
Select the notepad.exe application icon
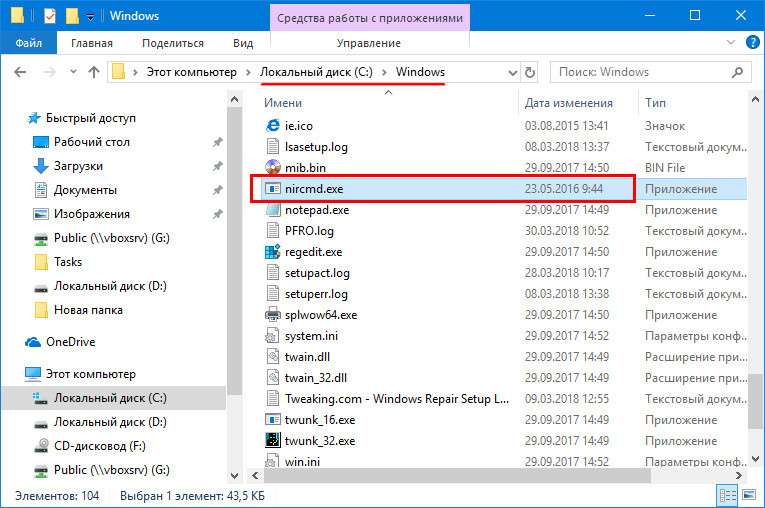point(273,210)
